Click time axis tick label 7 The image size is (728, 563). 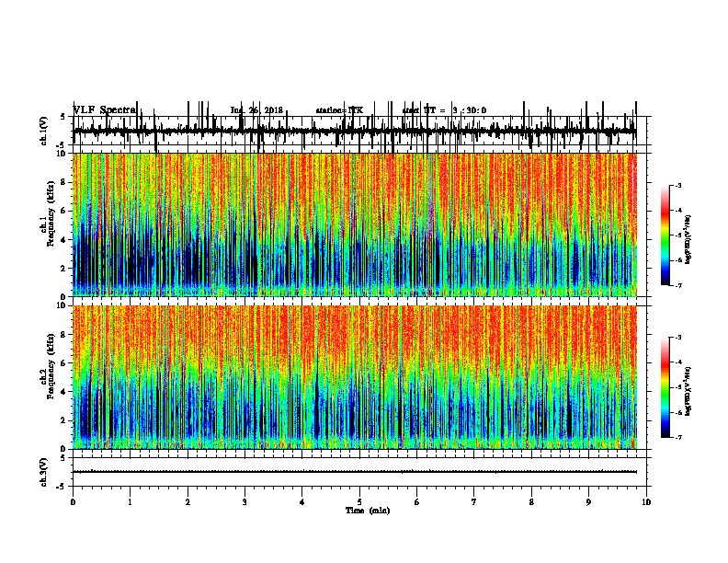pyautogui.click(x=474, y=502)
